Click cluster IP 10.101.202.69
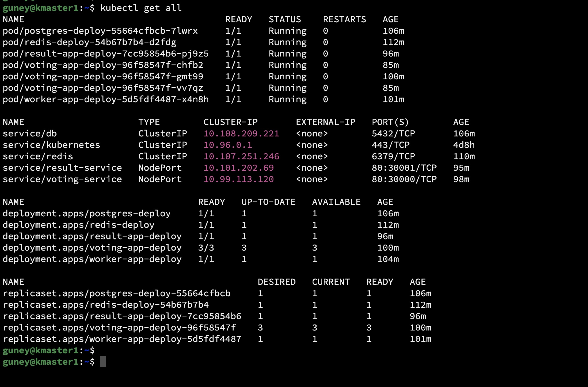This screenshot has width=588, height=387. 239,168
